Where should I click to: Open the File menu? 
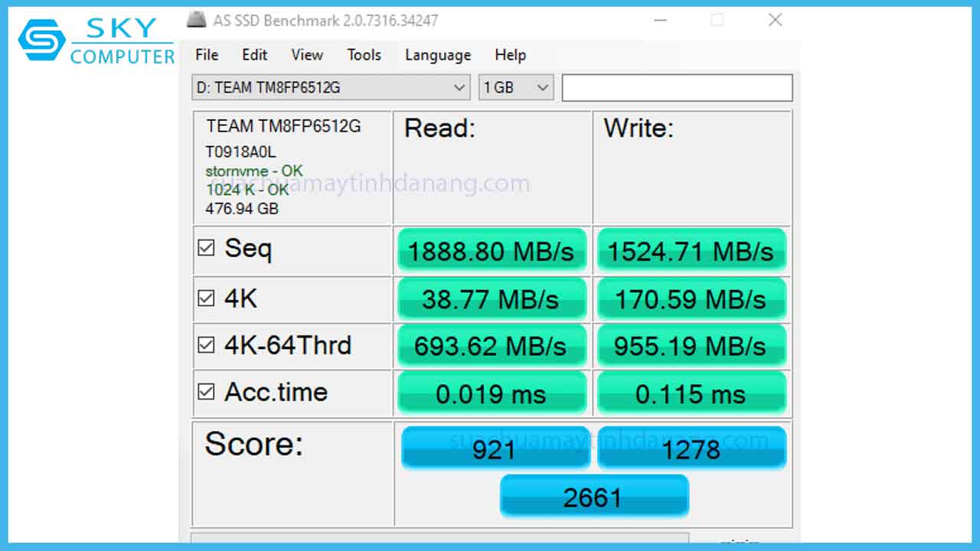(x=207, y=55)
